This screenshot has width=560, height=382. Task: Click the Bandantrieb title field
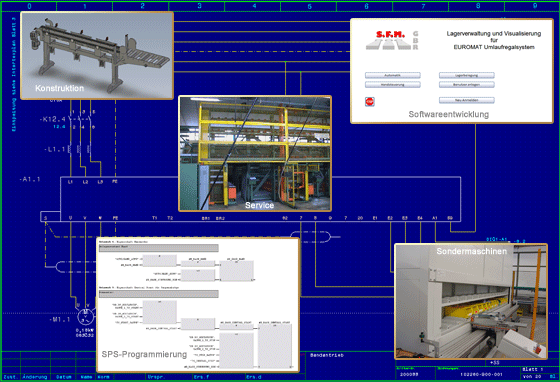pyautogui.click(x=327, y=355)
